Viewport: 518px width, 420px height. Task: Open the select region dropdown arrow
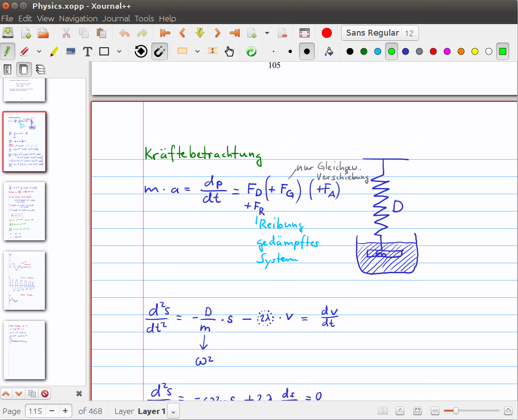(x=197, y=51)
